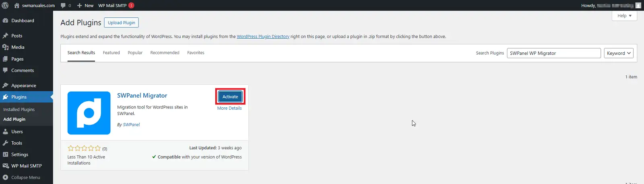The width and height of the screenshot is (644, 184).
Task: Click the Collapse Menu label
Action: coord(26,178)
